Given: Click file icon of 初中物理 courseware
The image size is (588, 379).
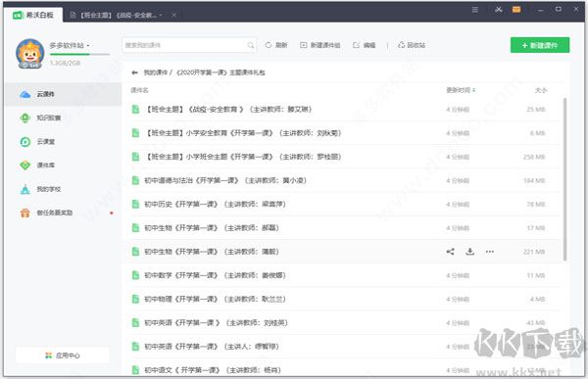Looking at the screenshot, I should click(136, 299).
